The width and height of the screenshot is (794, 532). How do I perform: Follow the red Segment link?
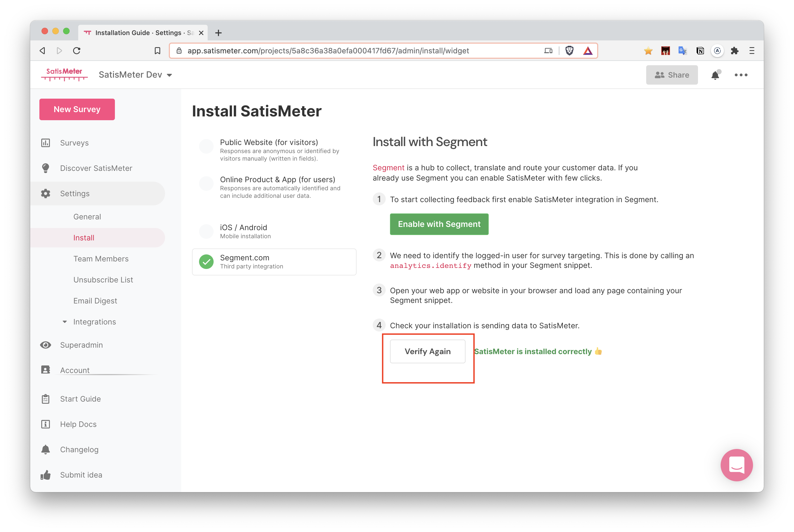[x=388, y=168]
